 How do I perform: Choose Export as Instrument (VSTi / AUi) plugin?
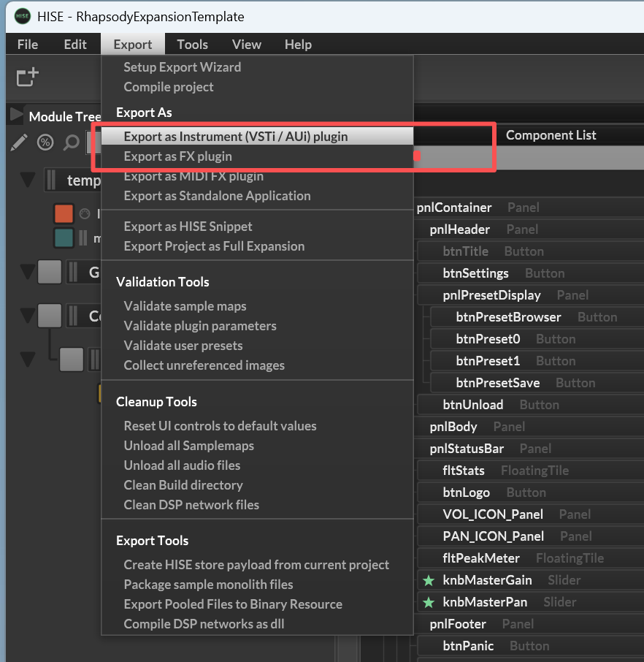235,136
